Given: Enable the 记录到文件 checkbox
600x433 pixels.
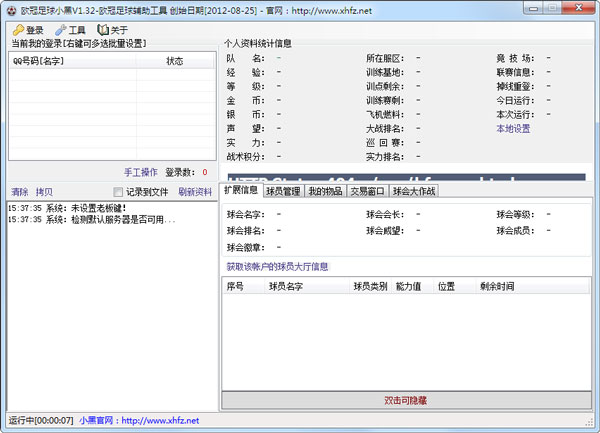Looking at the screenshot, I should 118,192.
